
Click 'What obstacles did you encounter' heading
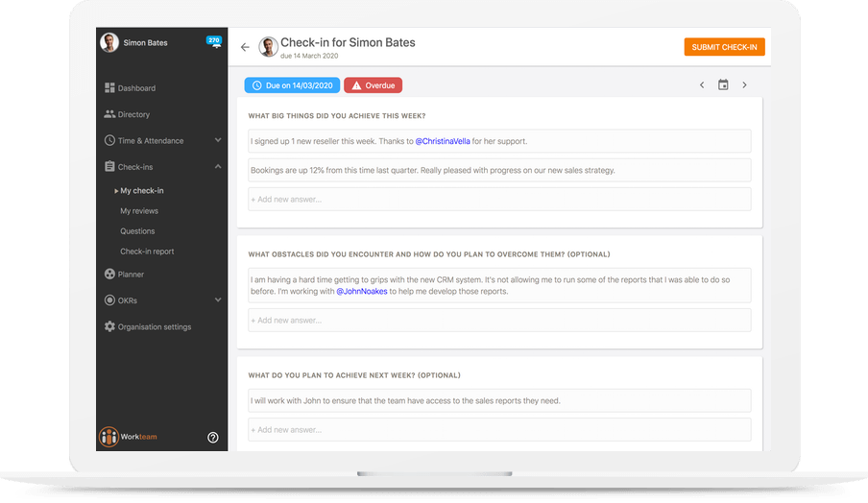(429, 254)
